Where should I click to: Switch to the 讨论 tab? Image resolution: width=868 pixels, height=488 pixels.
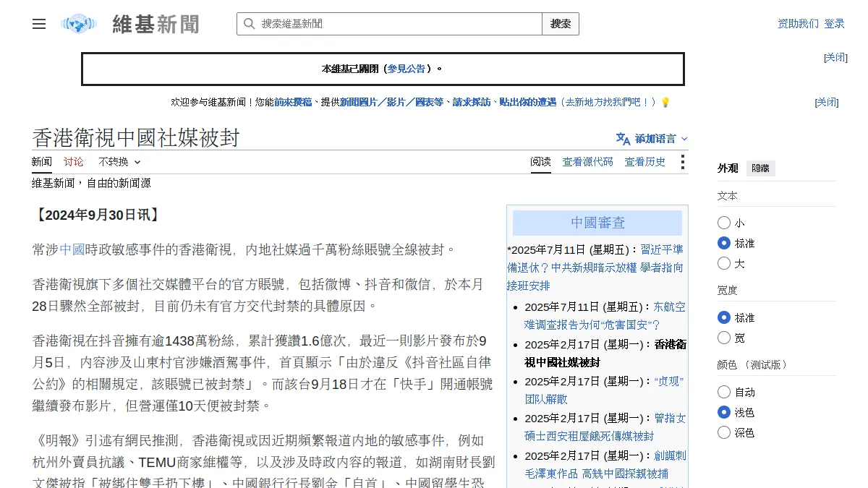tap(74, 162)
